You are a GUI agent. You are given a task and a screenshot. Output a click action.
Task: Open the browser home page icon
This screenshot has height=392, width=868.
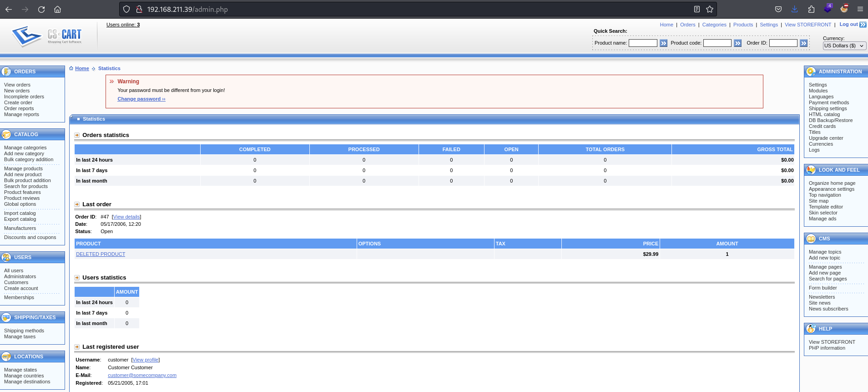point(57,9)
